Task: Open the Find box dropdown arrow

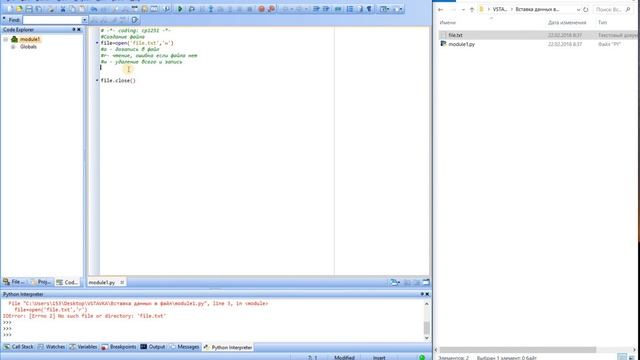Action: coord(84,20)
